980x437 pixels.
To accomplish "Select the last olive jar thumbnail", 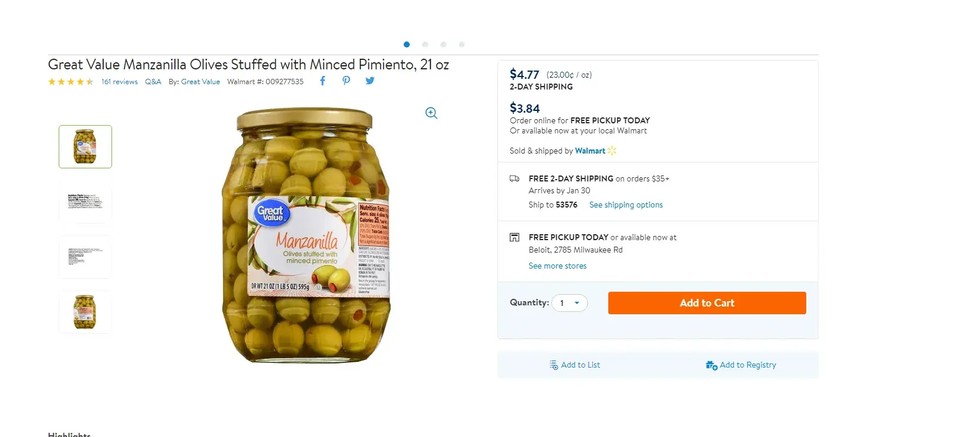I will tap(85, 312).
